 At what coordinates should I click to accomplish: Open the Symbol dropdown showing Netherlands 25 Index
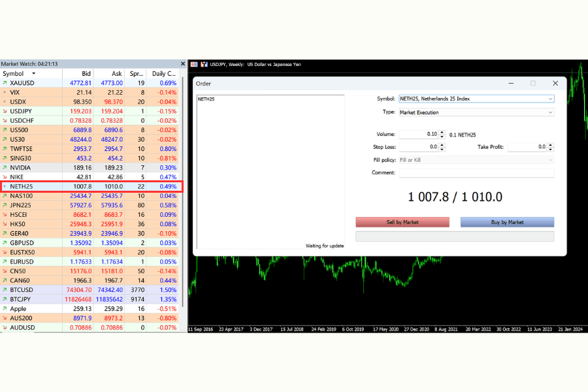click(x=551, y=99)
